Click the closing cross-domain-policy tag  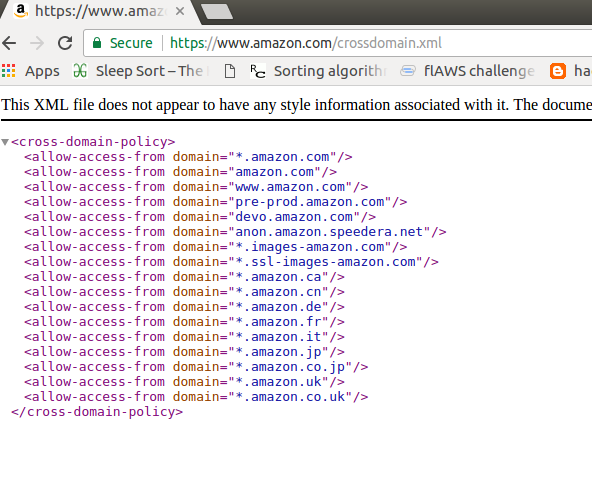pos(97,412)
